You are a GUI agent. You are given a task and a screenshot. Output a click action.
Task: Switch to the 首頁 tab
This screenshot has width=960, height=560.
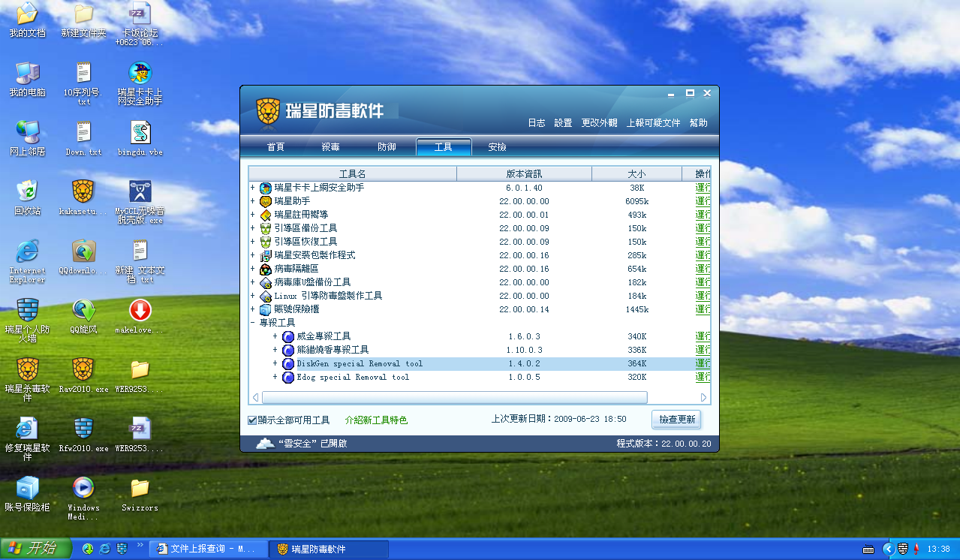pyautogui.click(x=275, y=147)
